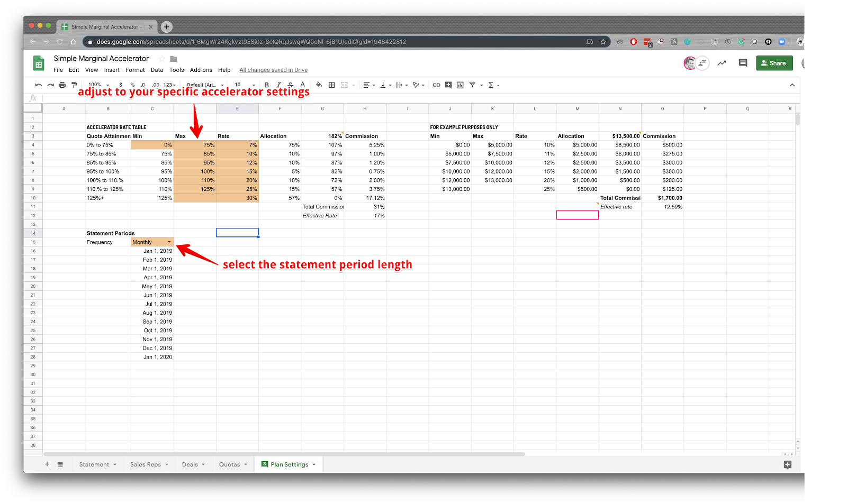Open the Text color picker
This screenshot has width=847, height=504.
point(302,85)
